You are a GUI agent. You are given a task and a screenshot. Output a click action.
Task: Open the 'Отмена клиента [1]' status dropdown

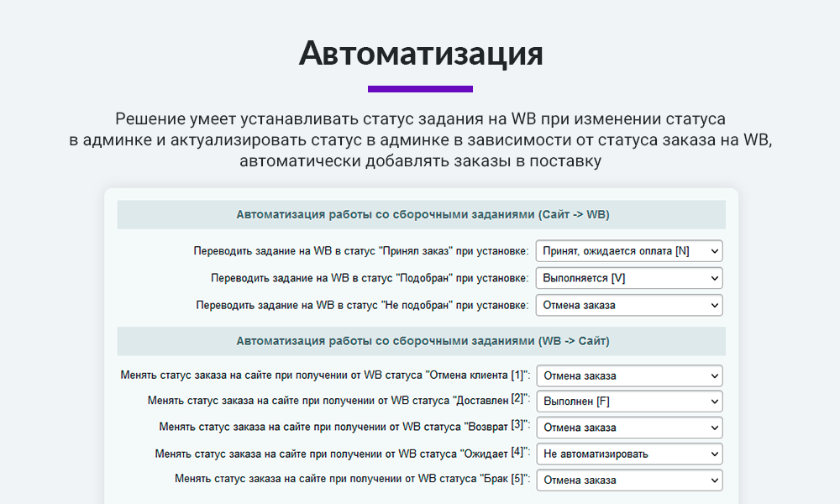click(628, 375)
